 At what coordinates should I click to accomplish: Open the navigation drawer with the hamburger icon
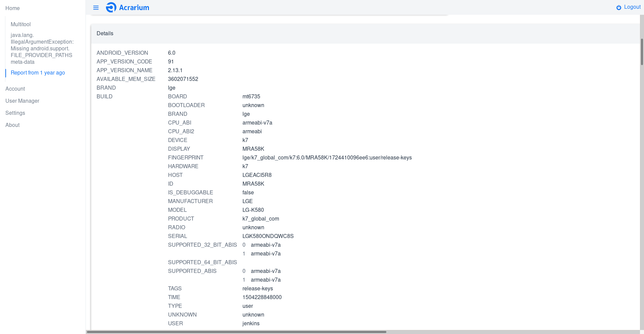(x=96, y=7)
